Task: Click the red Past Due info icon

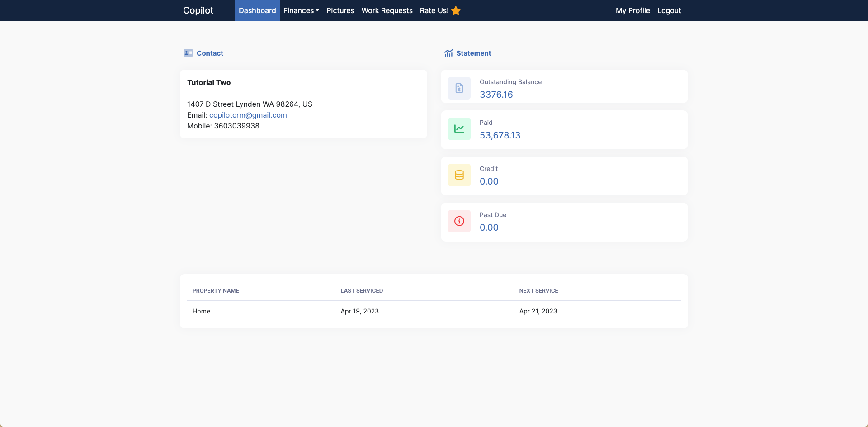Action: (459, 221)
